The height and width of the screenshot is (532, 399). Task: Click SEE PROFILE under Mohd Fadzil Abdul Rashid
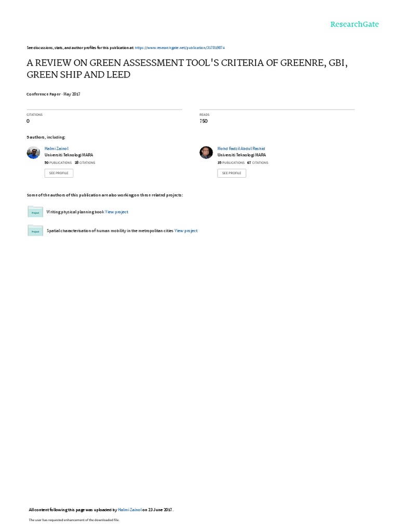(232, 173)
